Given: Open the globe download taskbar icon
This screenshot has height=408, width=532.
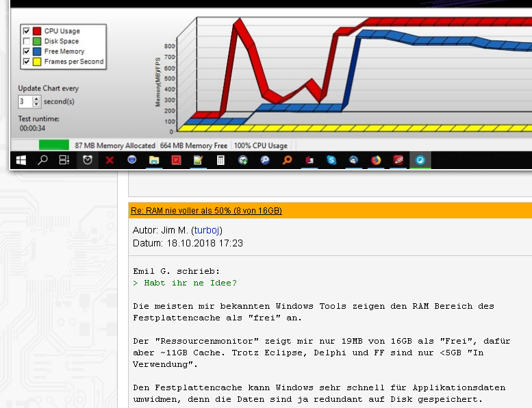Looking at the screenshot, I should pos(242,160).
